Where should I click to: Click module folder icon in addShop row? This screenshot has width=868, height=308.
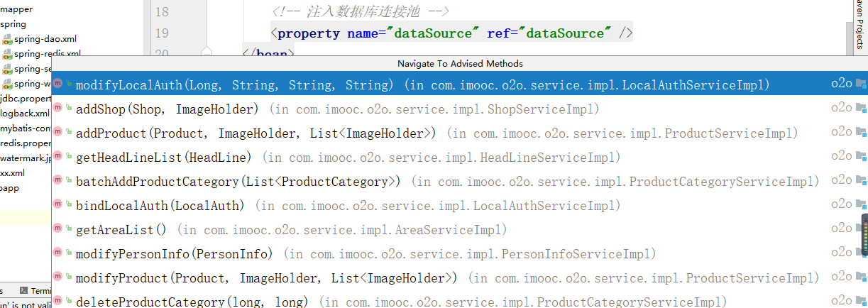(x=861, y=109)
